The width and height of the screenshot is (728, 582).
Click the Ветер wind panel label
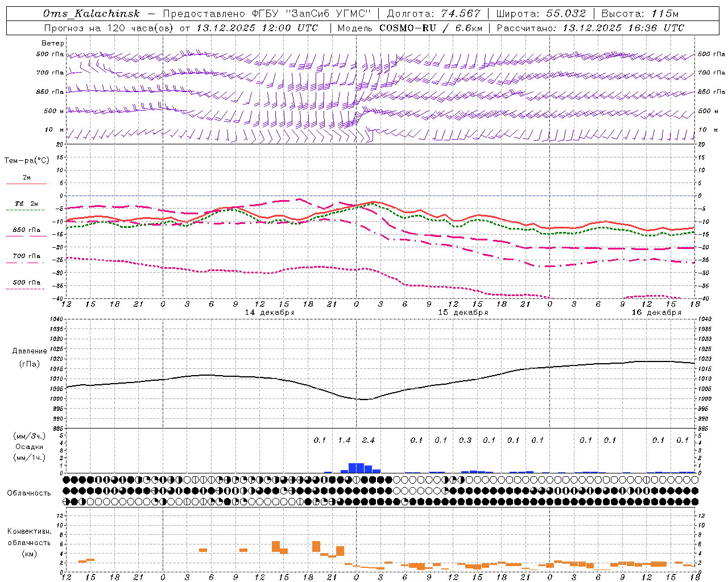pos(53,43)
